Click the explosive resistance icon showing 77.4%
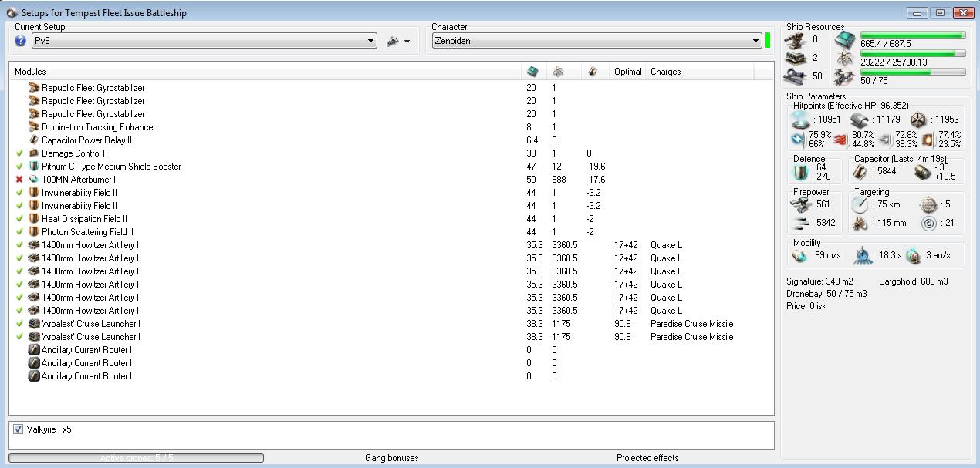 pyautogui.click(x=928, y=140)
